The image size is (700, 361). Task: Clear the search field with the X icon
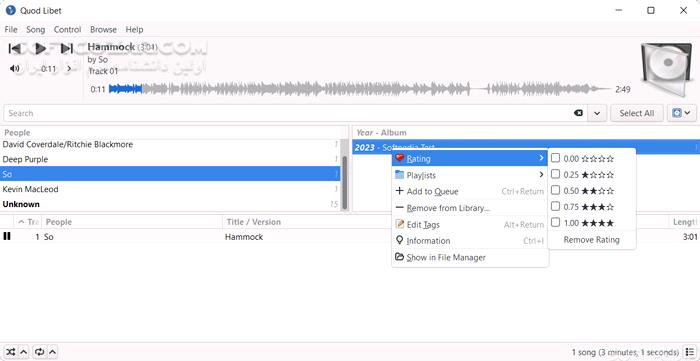pyautogui.click(x=578, y=113)
